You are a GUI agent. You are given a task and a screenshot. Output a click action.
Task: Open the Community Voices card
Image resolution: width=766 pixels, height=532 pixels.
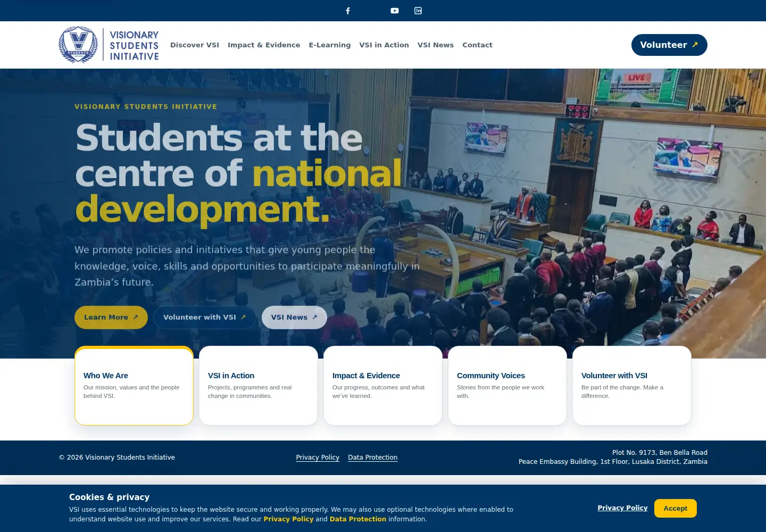pyautogui.click(x=507, y=386)
